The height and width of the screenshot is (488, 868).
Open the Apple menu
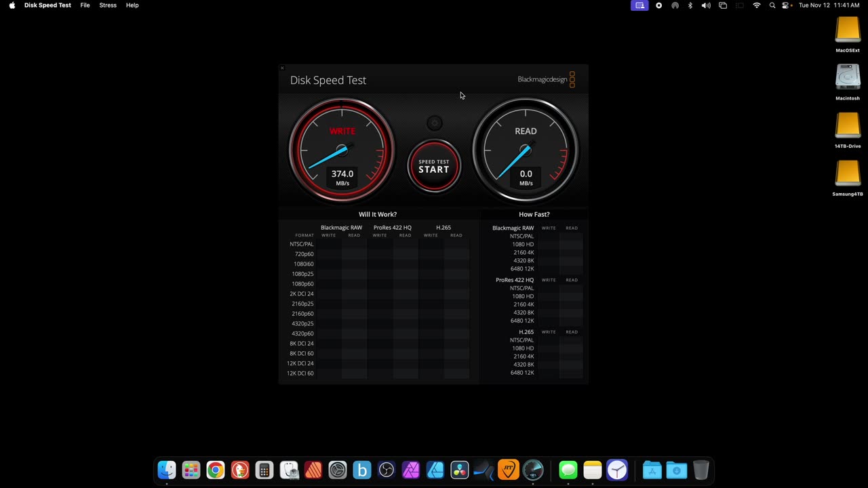click(12, 5)
